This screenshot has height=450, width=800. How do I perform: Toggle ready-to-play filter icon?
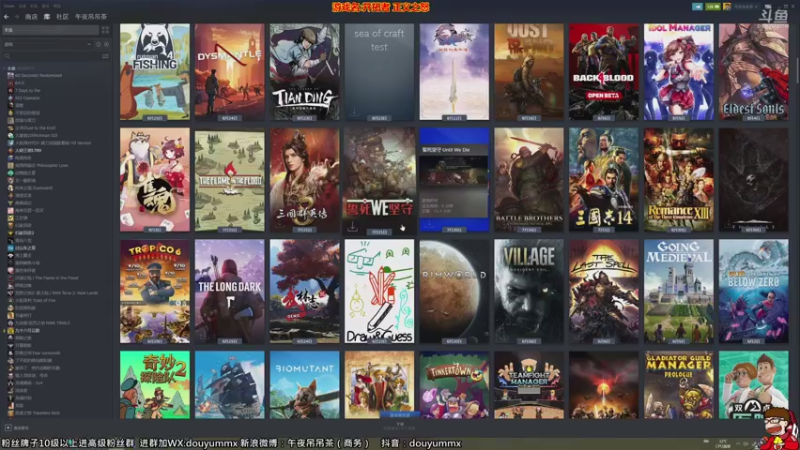point(106,44)
